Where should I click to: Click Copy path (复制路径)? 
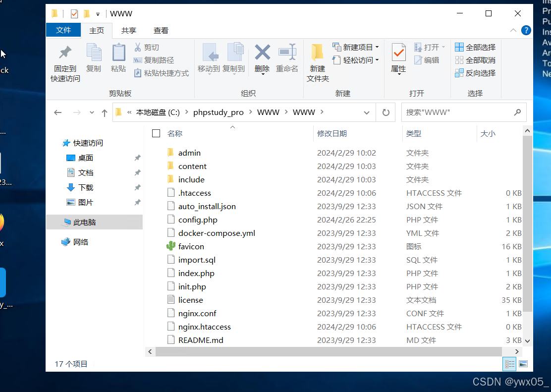point(154,60)
